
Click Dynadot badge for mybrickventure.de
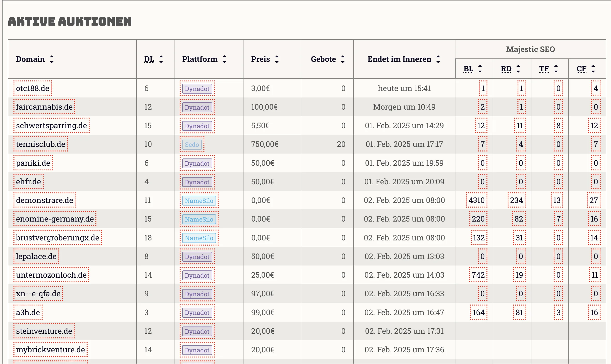pyautogui.click(x=197, y=350)
